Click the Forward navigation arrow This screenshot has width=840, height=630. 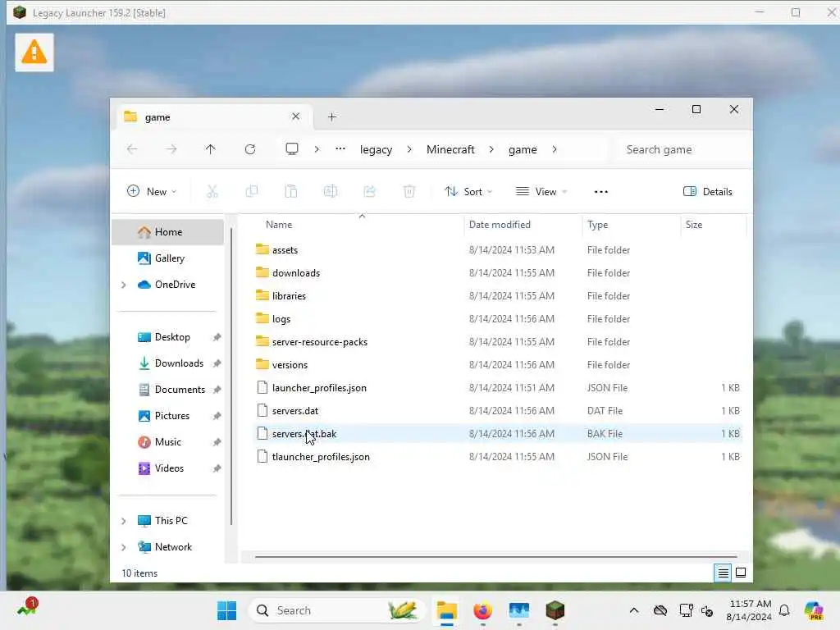coord(171,149)
